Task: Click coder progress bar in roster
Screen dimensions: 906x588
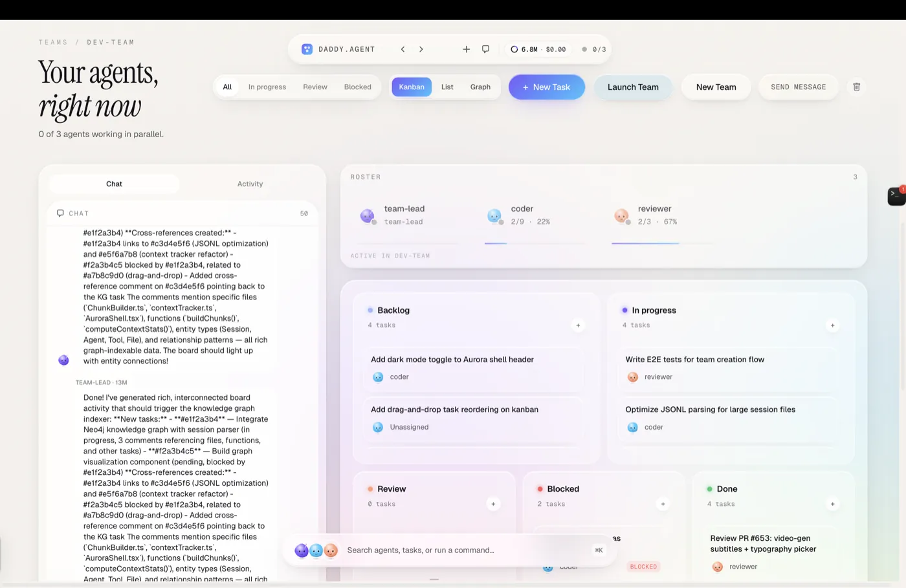Action: (536, 243)
